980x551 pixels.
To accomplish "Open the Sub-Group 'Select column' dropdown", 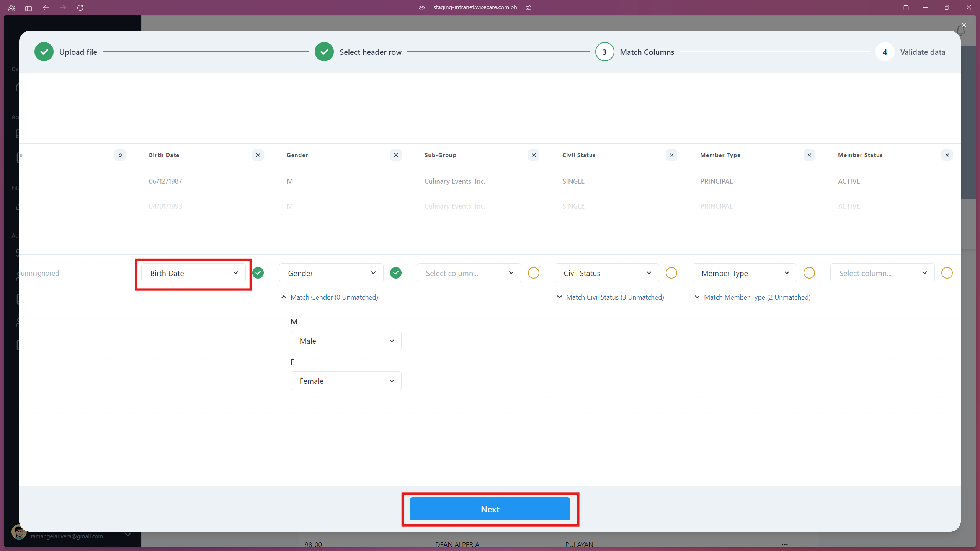I will tap(469, 273).
